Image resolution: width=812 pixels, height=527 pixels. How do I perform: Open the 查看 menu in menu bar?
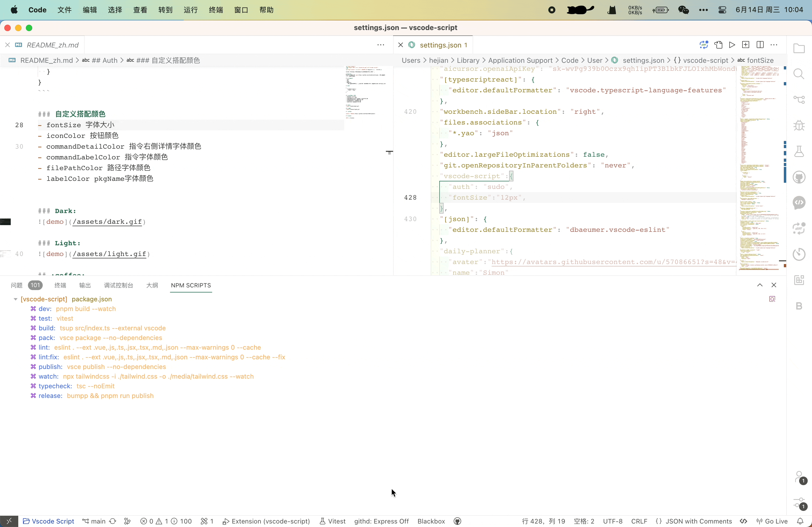140,10
